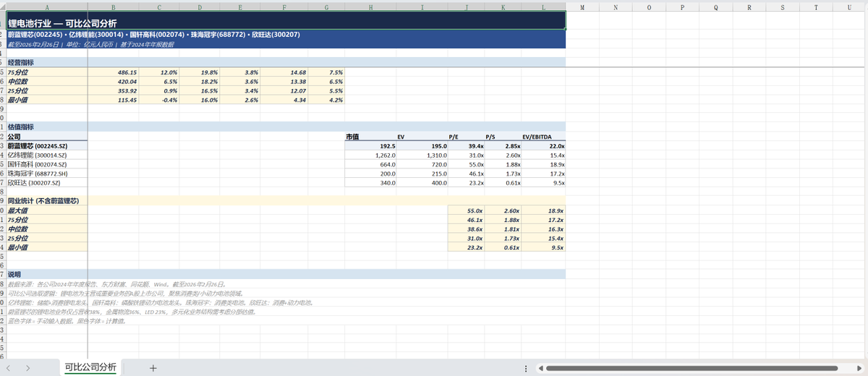Select column D header
868x376 pixels.
200,7
